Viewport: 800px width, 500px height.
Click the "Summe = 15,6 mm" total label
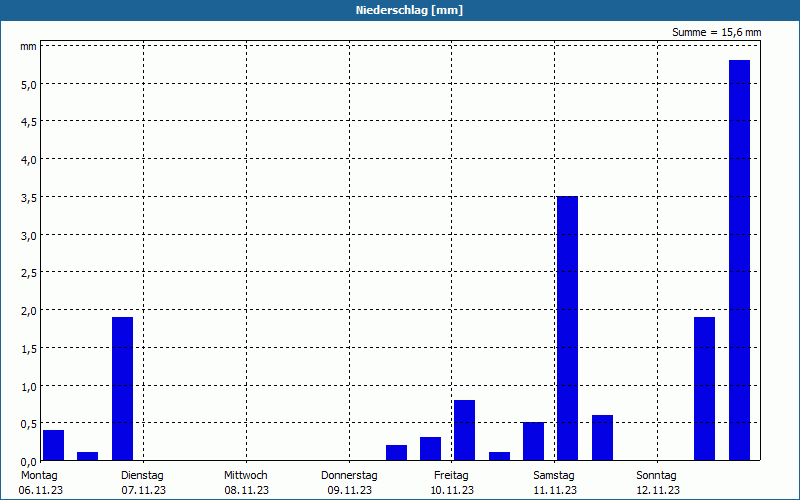tap(716, 32)
